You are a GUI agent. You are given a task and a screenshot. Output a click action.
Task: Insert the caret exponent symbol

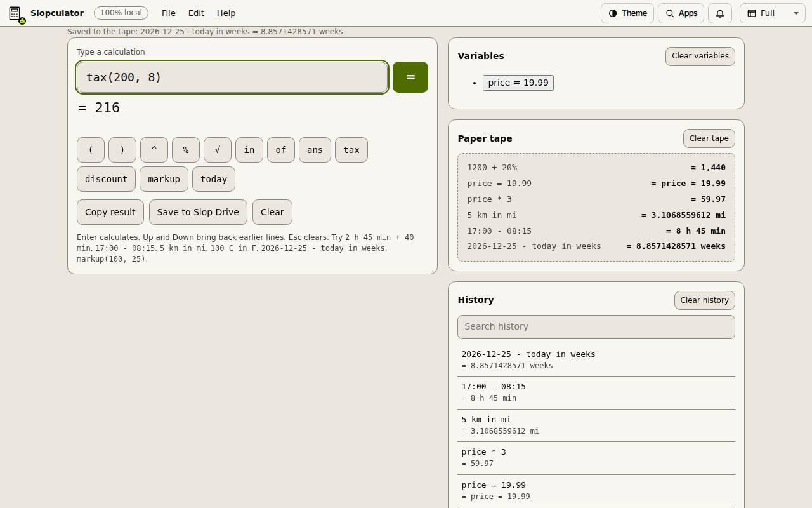154,150
